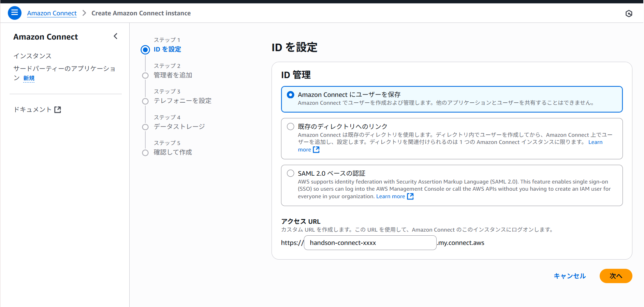This screenshot has width=644, height=307.
Task: Collapse the Amazon Connect side panel
Action: click(x=115, y=36)
